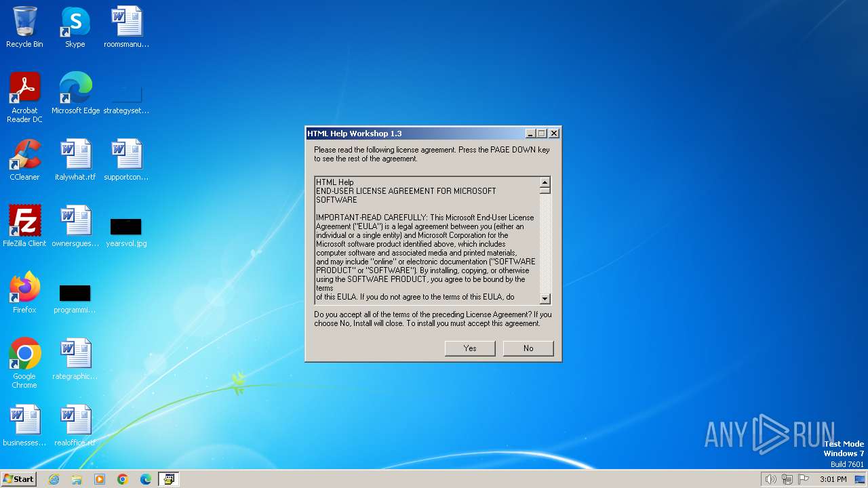Select the rategraphic document icon

[75, 359]
